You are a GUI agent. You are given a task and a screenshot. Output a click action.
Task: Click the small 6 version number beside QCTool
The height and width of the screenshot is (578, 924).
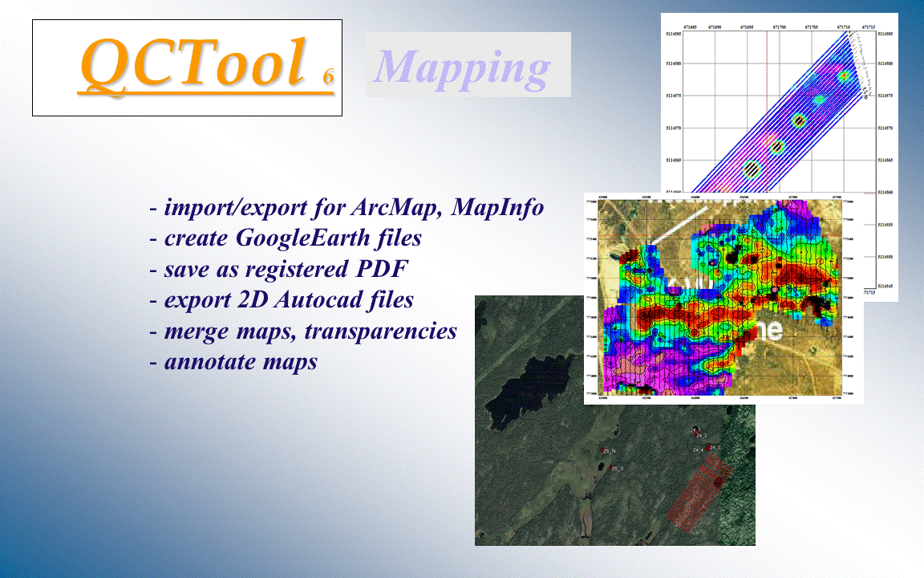pyautogui.click(x=328, y=77)
